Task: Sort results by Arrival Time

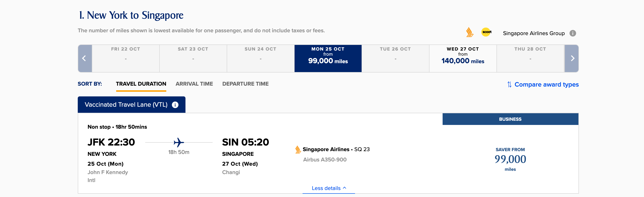Action: (194, 84)
